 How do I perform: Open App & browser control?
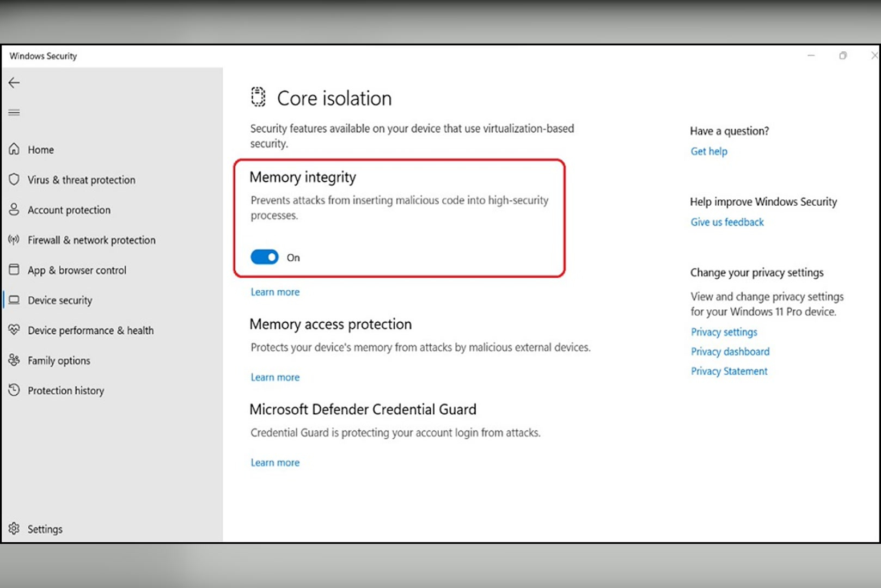[x=77, y=270]
